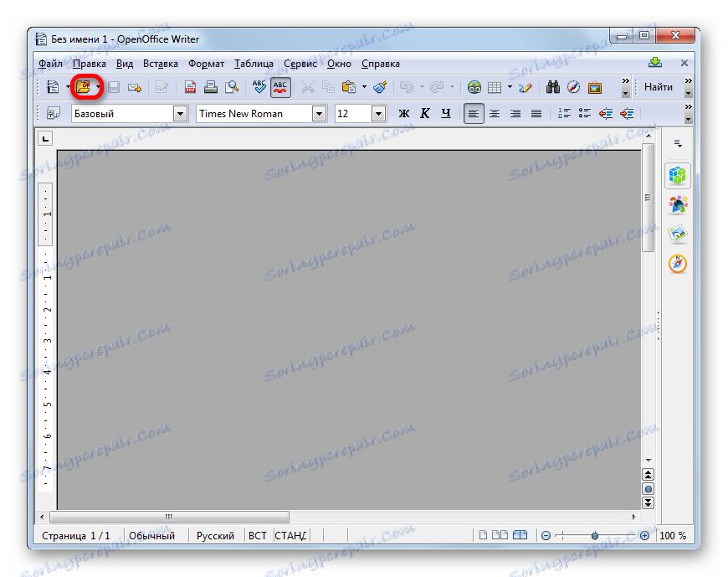Screen dimensions: 728x577
Task: Click the New document icon
Action: coord(53,87)
